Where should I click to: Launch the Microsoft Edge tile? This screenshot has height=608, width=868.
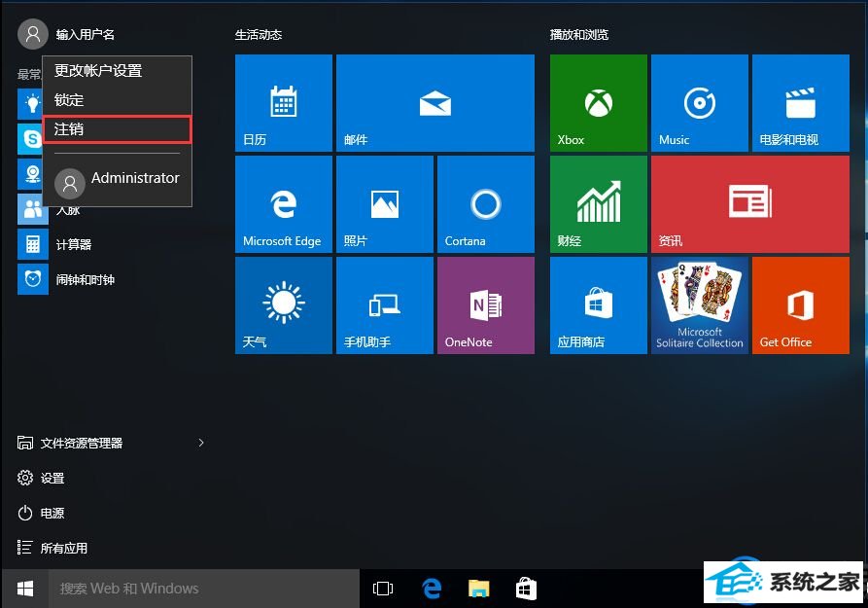click(x=284, y=204)
